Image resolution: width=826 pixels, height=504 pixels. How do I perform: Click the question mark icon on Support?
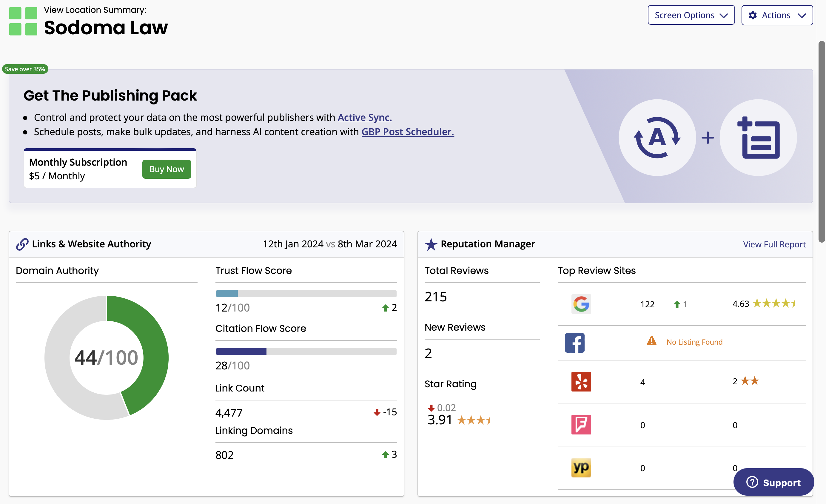click(752, 482)
